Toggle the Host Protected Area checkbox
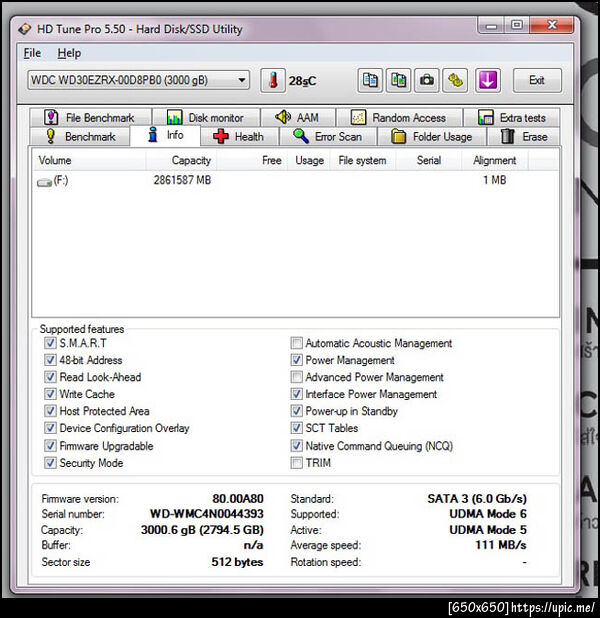Image resolution: width=600 pixels, height=618 pixels. 50,411
